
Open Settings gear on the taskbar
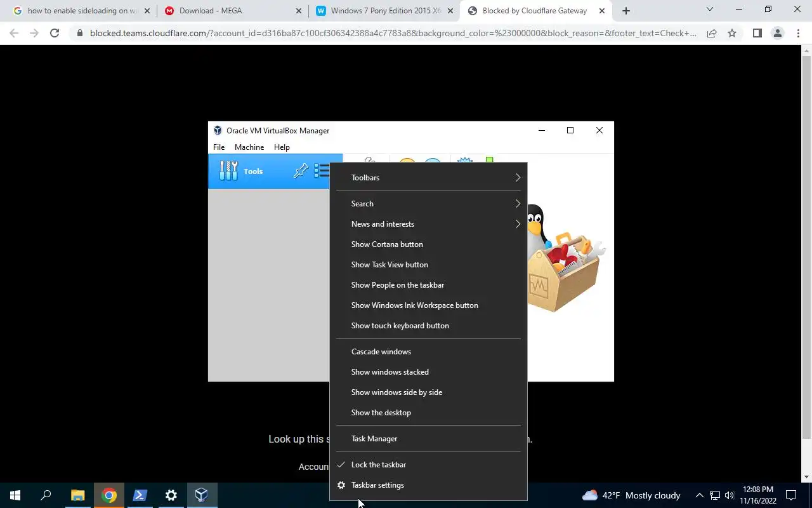171,495
